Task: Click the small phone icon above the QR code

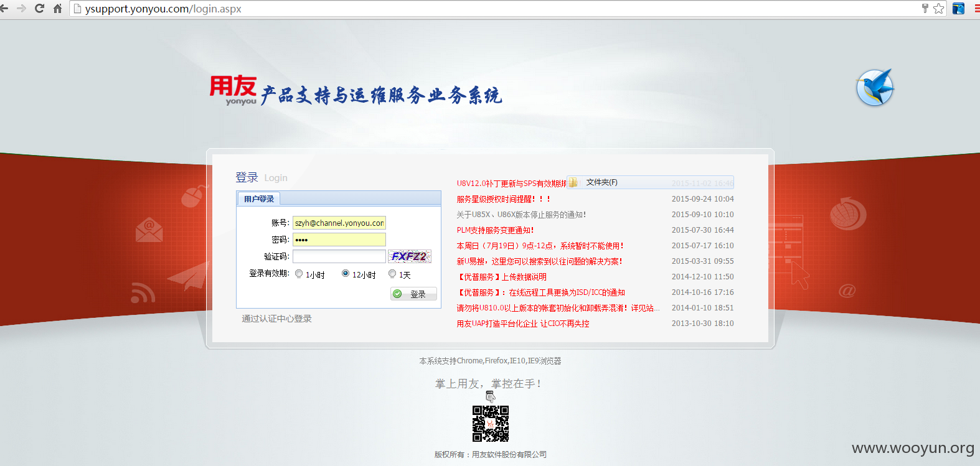Action: click(491, 396)
